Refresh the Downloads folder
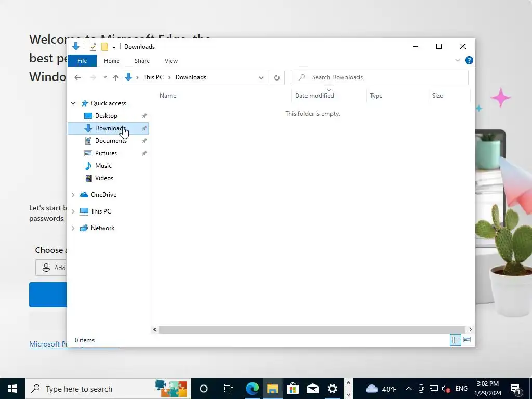This screenshot has height=399, width=532. pyautogui.click(x=276, y=78)
